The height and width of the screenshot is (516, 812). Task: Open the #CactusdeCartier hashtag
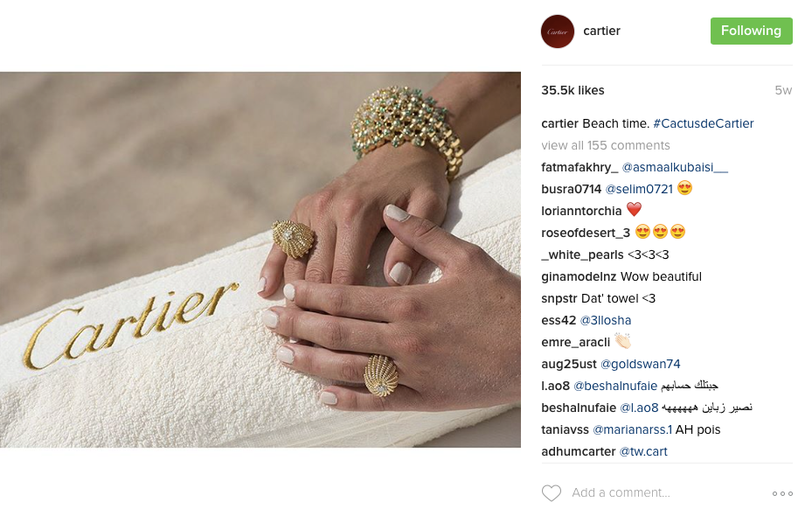click(x=704, y=124)
